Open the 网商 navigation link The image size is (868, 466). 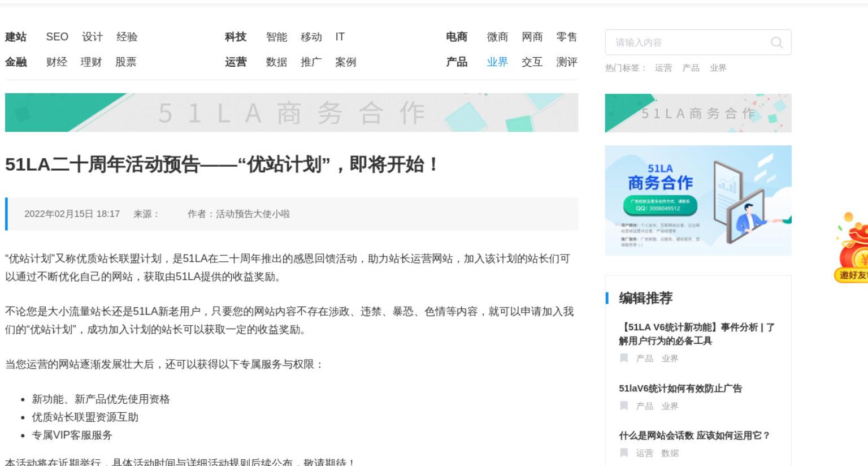pos(532,37)
